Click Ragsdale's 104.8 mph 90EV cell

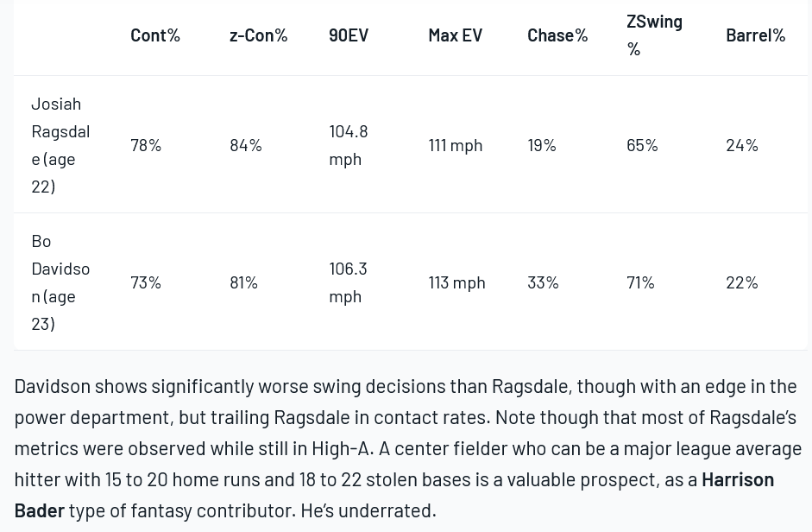(349, 145)
